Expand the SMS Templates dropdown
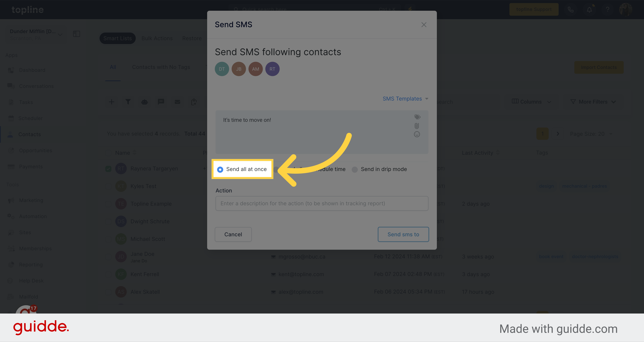 (x=405, y=99)
